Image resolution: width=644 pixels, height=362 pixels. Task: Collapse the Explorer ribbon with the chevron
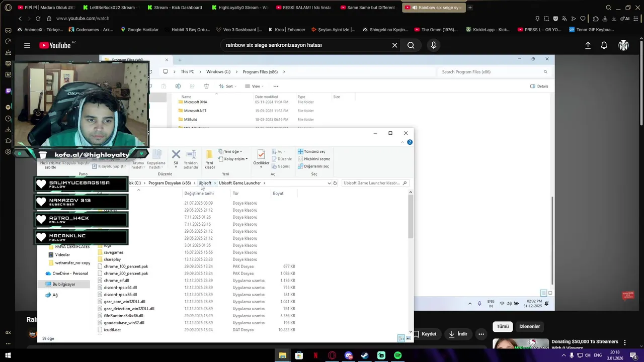point(403,142)
